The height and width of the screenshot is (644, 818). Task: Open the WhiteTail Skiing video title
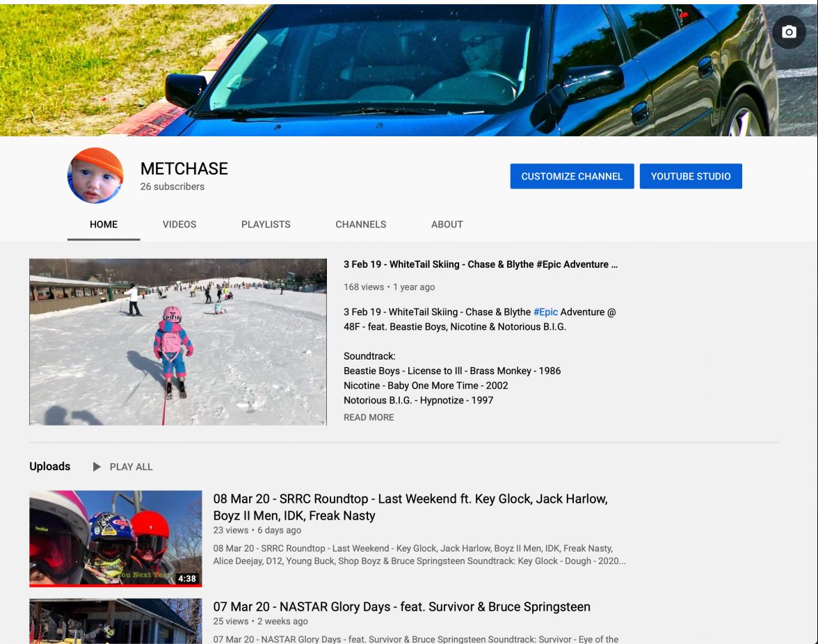pyautogui.click(x=480, y=264)
